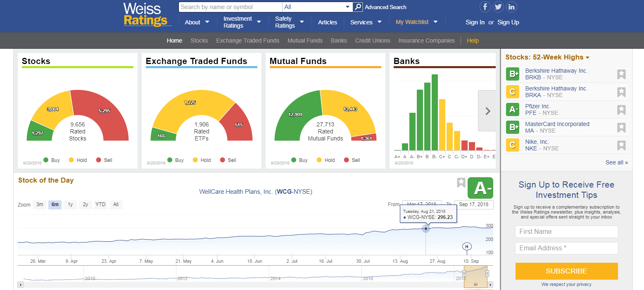Add Pfizer PFE to watchlist star
The image size is (644, 290).
(621, 110)
